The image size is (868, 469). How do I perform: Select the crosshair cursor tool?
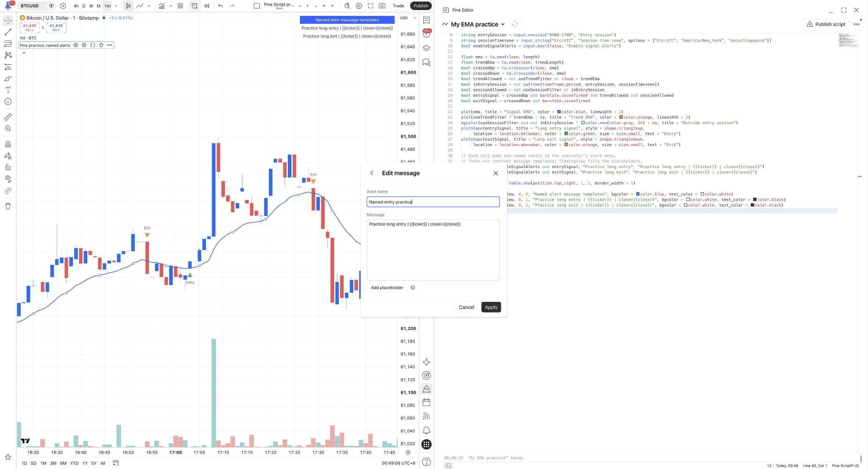[8, 20]
